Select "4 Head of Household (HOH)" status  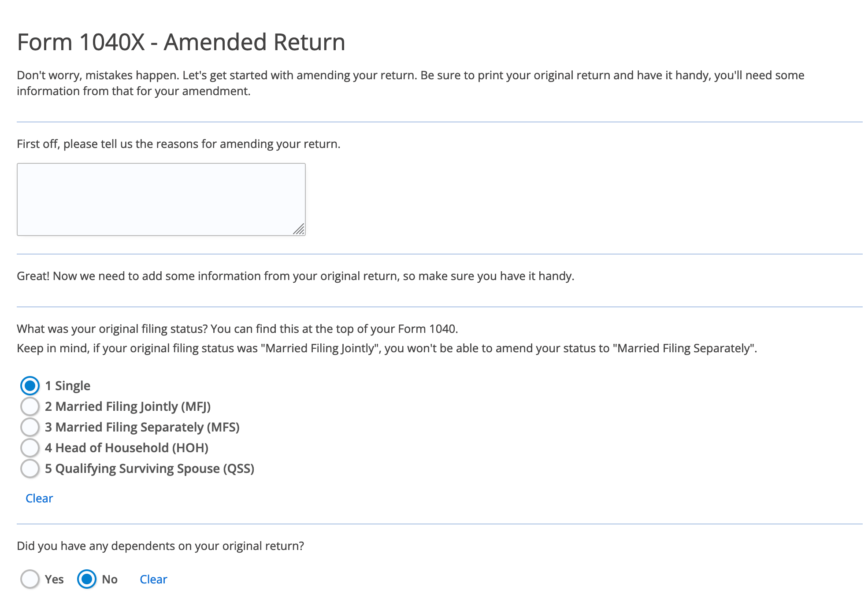click(x=30, y=448)
